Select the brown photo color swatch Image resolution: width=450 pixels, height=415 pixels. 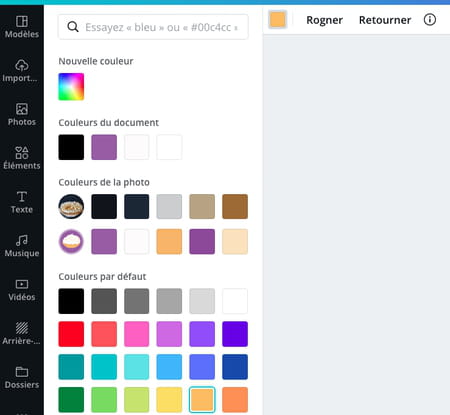(235, 207)
